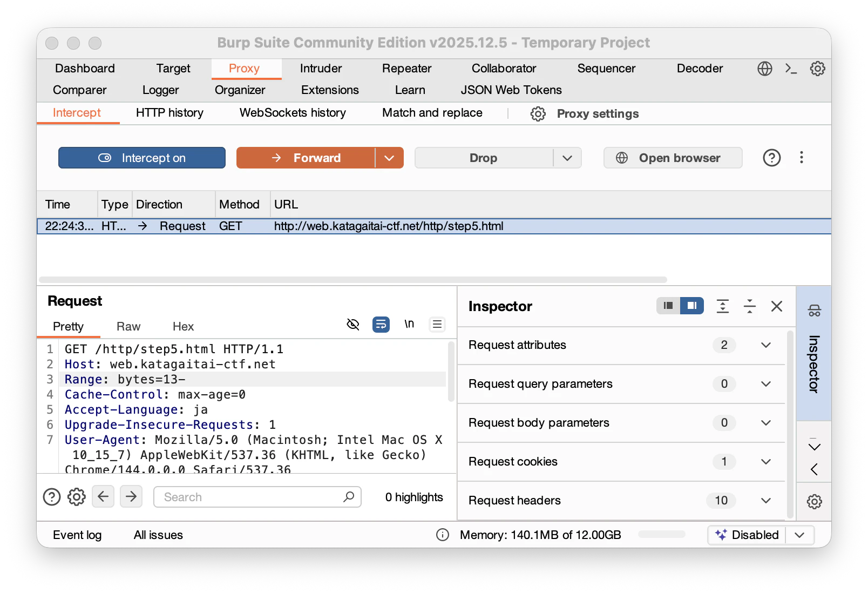Toggle show newline characters \n button
This screenshot has width=868, height=593.
[x=409, y=324]
